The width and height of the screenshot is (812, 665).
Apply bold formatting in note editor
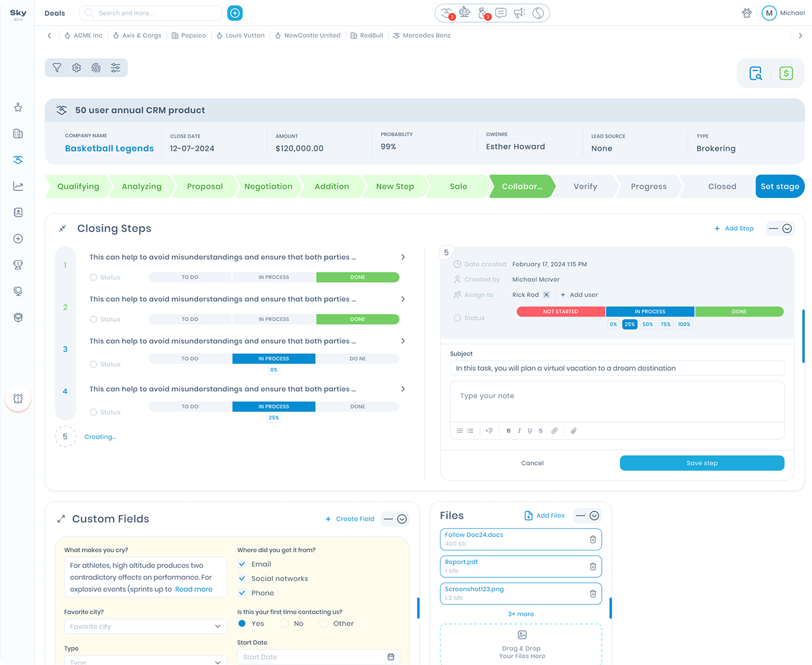[x=508, y=431]
